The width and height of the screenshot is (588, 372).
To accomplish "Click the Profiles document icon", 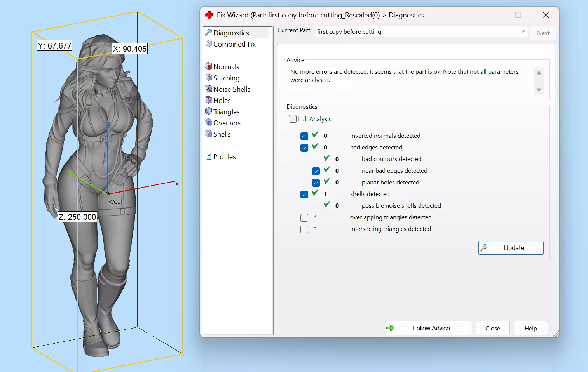I will (209, 156).
